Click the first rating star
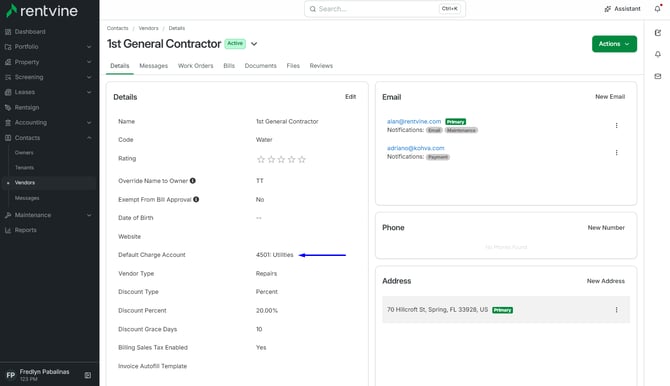The image size is (670, 386). coord(261,159)
